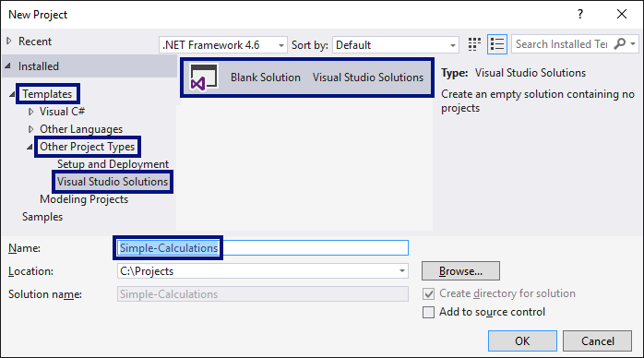Select Samples in the tree
Screen dimensions: 644x358
pos(42,217)
